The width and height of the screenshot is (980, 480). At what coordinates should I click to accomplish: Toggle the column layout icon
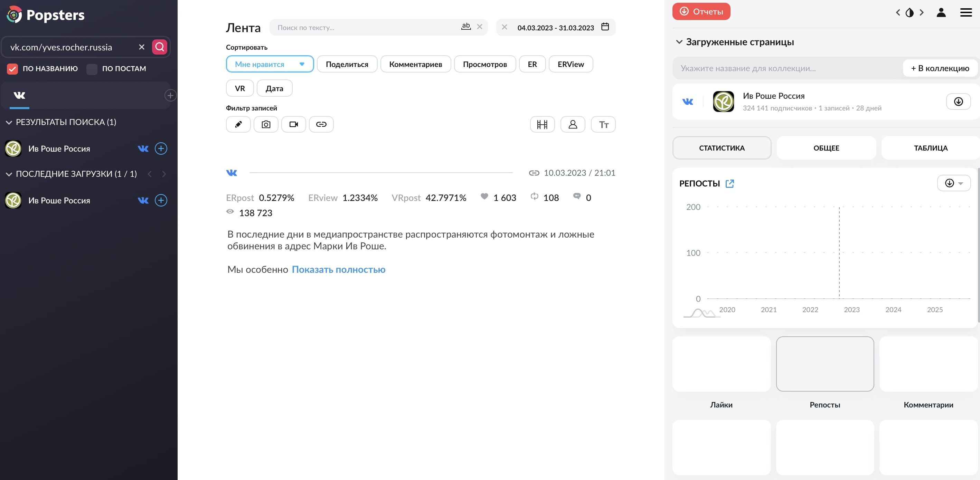point(542,124)
